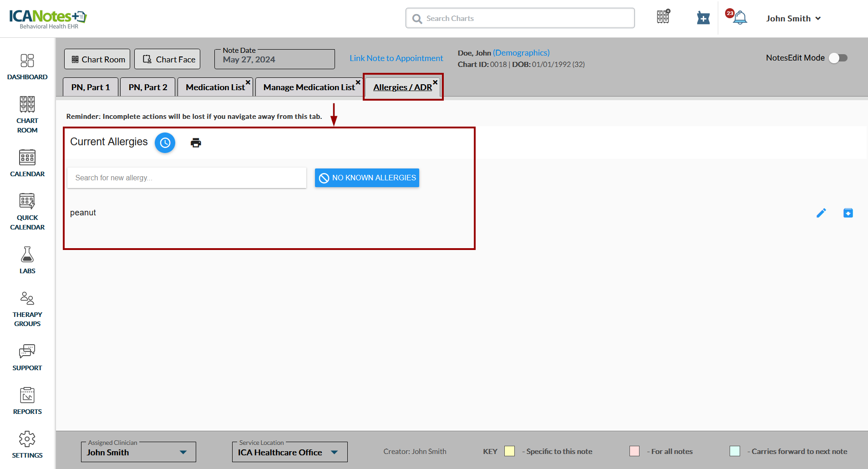
Task: Close the Allergies / ADR tab
Action: click(435, 82)
